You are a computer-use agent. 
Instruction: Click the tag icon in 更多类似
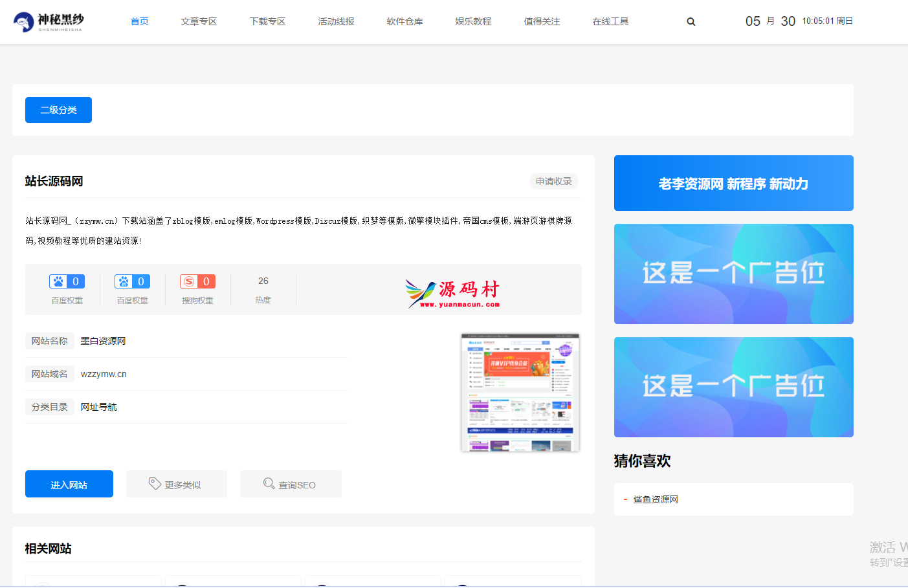point(155,484)
